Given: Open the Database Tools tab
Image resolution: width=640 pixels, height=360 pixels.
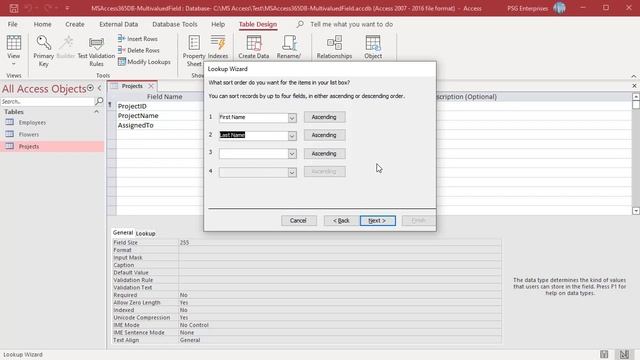Looking at the screenshot, I should (x=175, y=24).
